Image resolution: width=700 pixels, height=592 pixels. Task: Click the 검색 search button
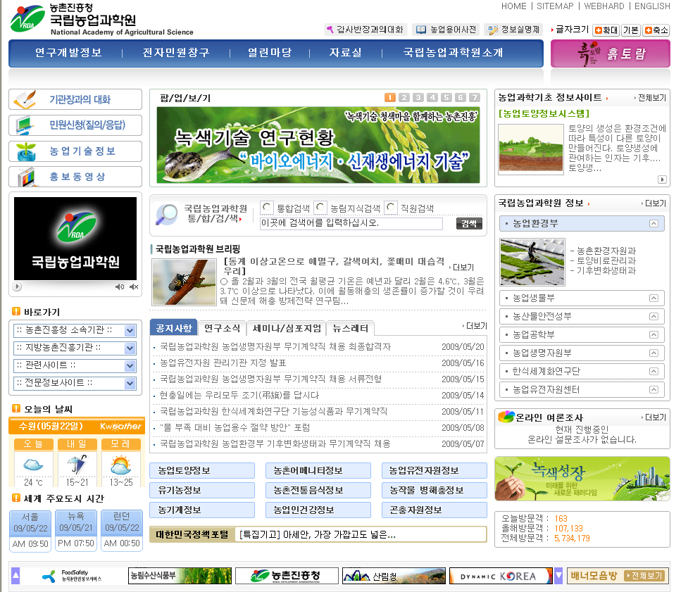tap(469, 223)
